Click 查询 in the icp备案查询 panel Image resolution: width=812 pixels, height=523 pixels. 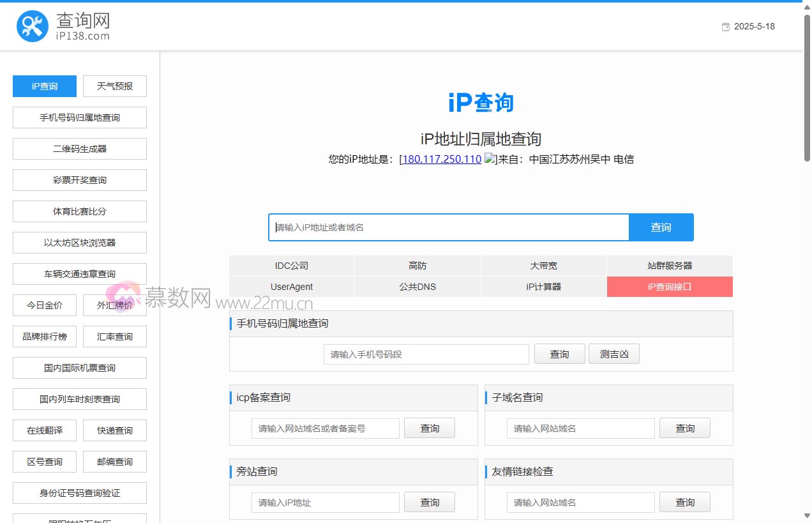point(430,428)
